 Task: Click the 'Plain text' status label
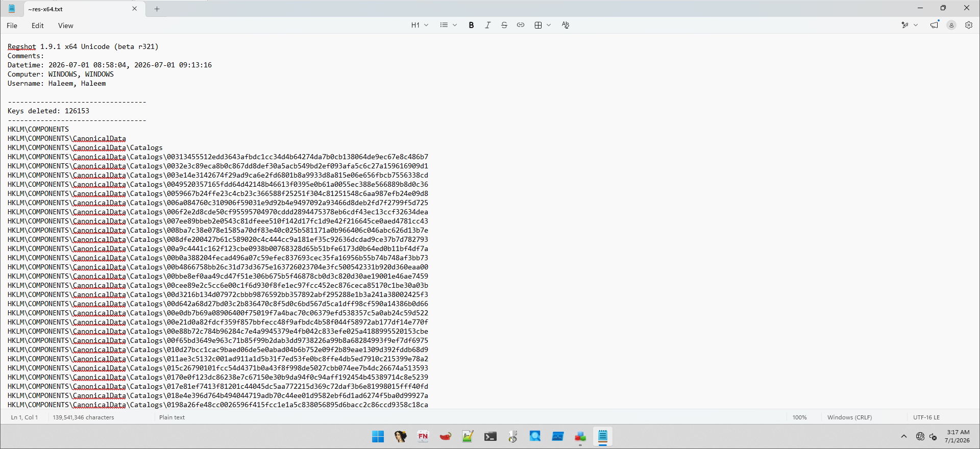(172, 417)
